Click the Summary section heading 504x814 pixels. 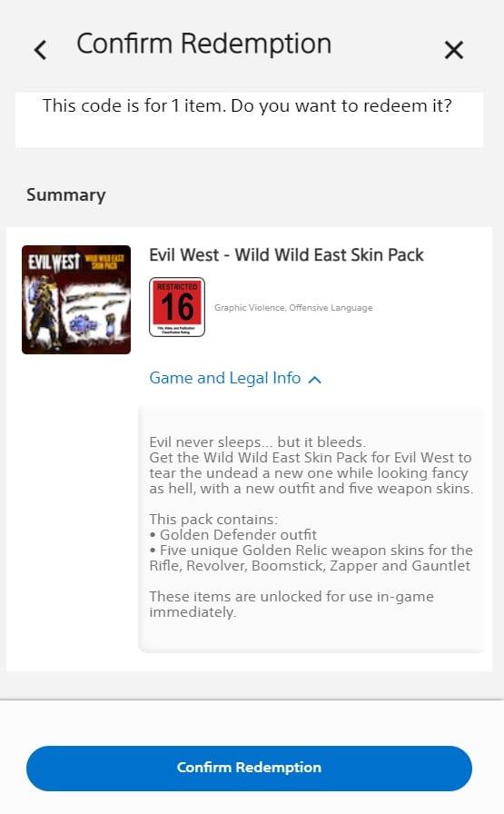click(66, 194)
